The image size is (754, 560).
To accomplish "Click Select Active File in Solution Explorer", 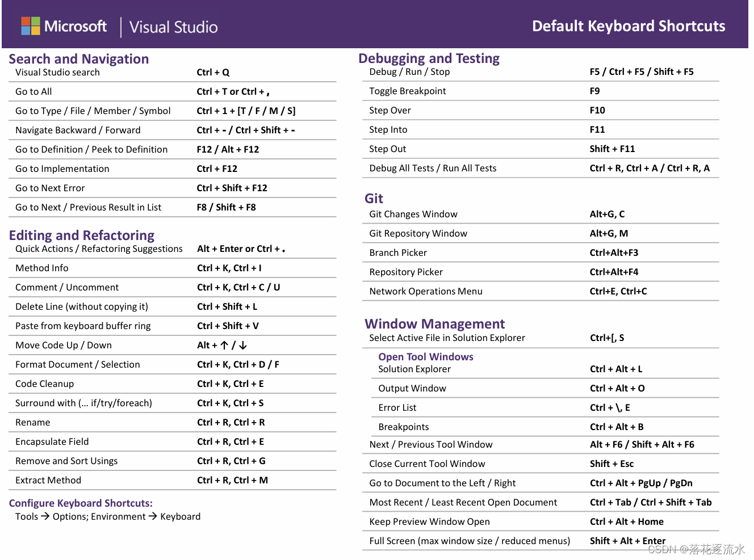I will tap(447, 338).
